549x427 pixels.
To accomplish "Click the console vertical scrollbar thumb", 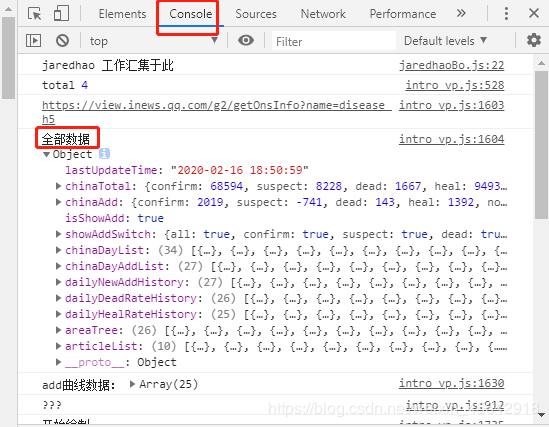I will coord(541,145).
